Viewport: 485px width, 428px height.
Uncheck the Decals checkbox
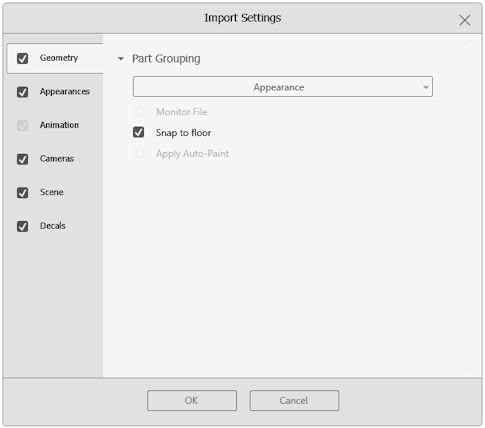[22, 226]
